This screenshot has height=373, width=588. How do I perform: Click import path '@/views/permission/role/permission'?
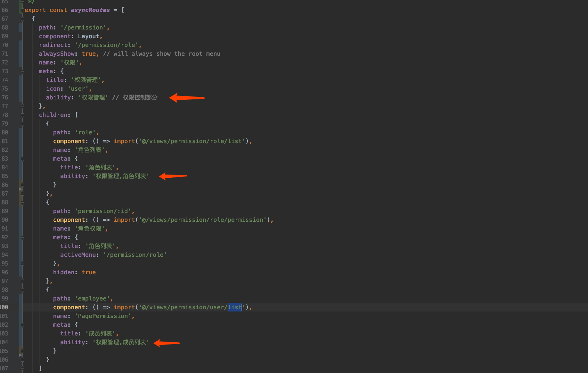coord(203,220)
